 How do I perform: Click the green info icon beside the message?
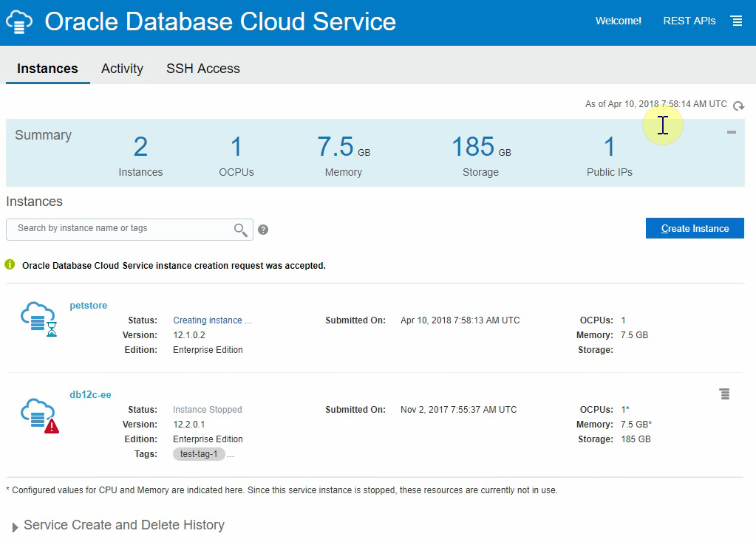click(x=10, y=264)
